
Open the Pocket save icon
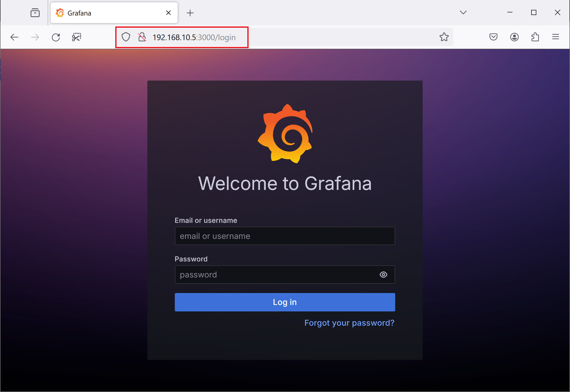[493, 37]
